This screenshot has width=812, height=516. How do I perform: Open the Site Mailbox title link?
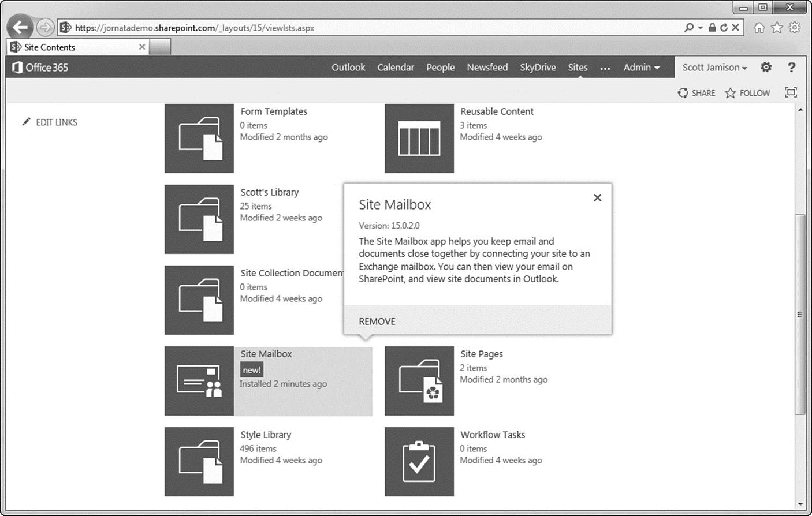pos(266,354)
